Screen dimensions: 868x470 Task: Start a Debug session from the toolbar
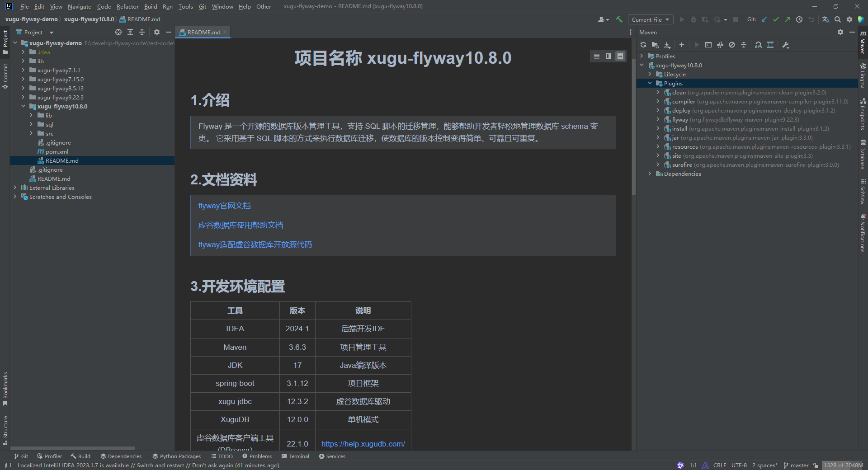pyautogui.click(x=693, y=19)
